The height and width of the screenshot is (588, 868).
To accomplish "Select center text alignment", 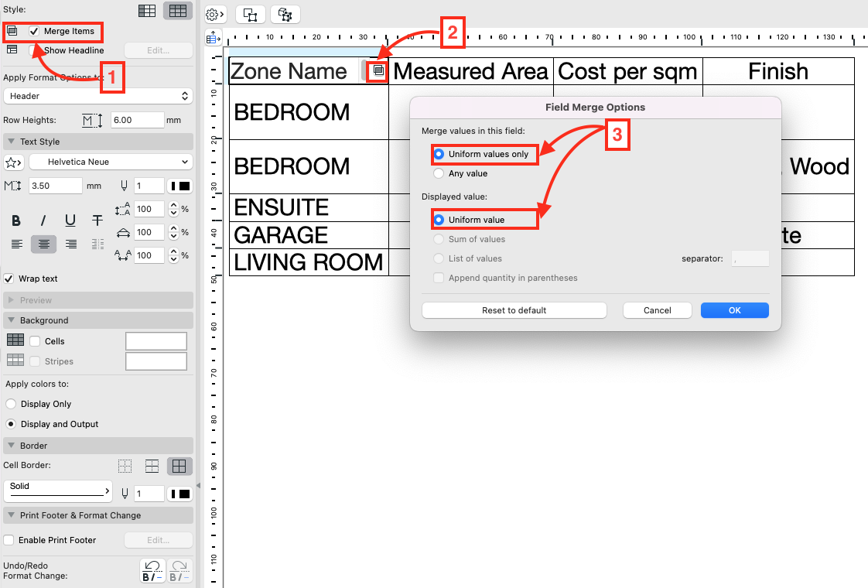I will point(43,244).
